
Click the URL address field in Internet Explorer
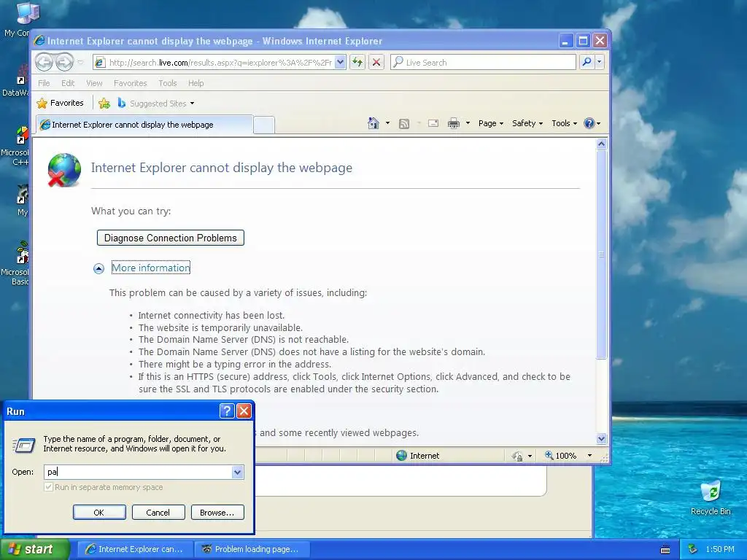pos(214,63)
